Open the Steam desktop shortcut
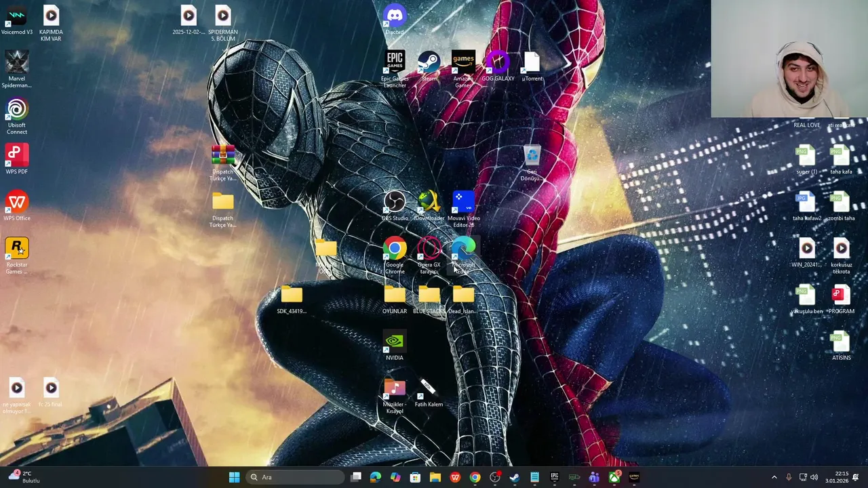 coord(429,66)
